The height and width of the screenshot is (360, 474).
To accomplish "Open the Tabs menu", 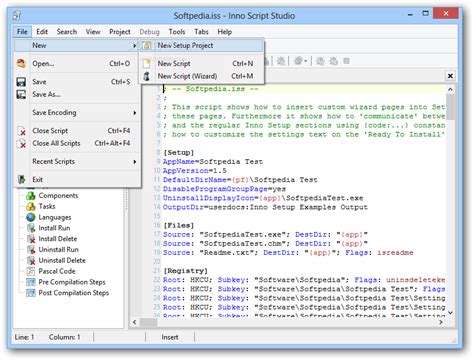I will [x=201, y=32].
